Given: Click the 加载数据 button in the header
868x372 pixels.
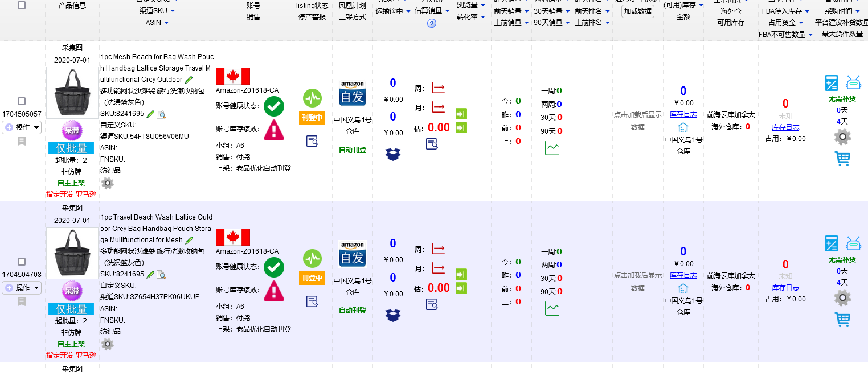Looking at the screenshot, I should click(638, 11).
